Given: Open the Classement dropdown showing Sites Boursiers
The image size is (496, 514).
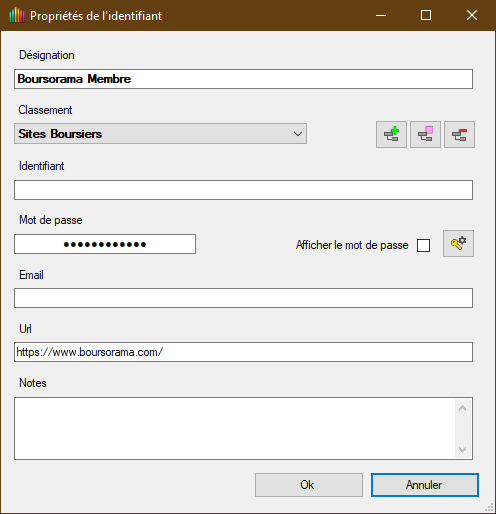Looking at the screenshot, I should tap(160, 134).
